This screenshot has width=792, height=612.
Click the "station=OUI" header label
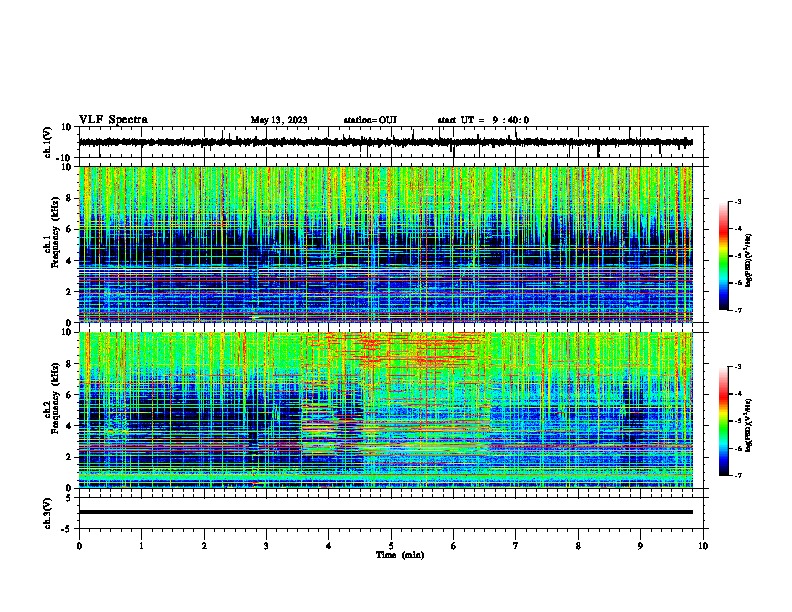pos(370,120)
